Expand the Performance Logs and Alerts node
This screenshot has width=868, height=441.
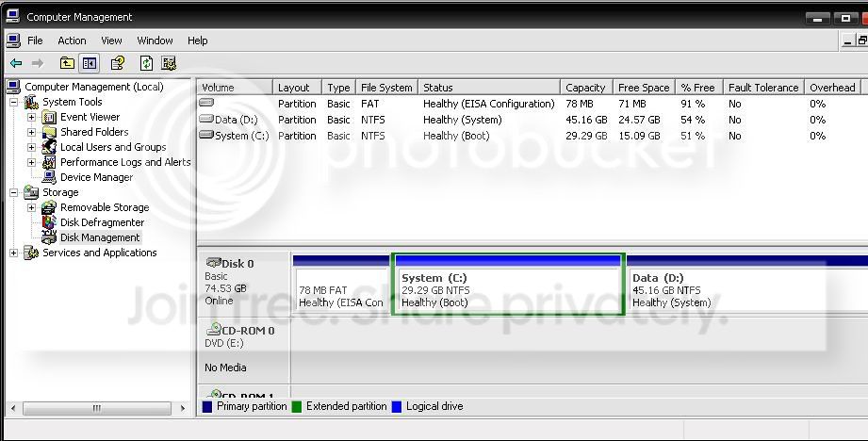tap(31, 162)
